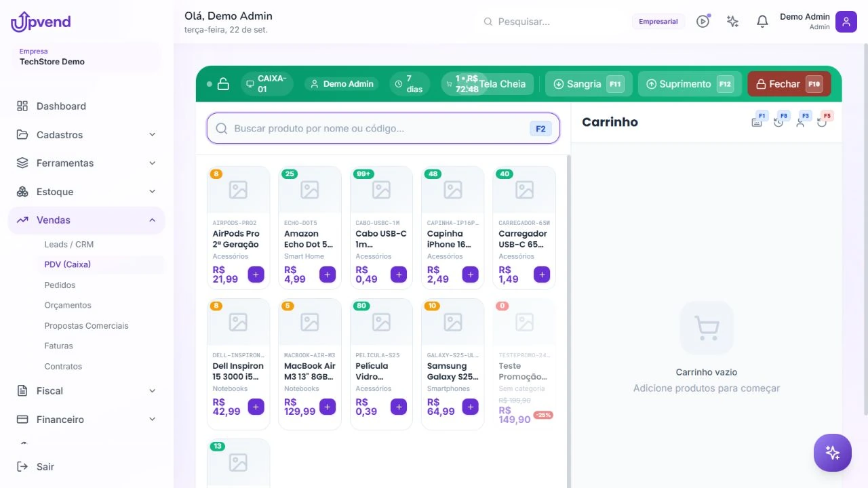Open the sales history F8 icon
This screenshot has height=488, width=868.
pos(779,122)
